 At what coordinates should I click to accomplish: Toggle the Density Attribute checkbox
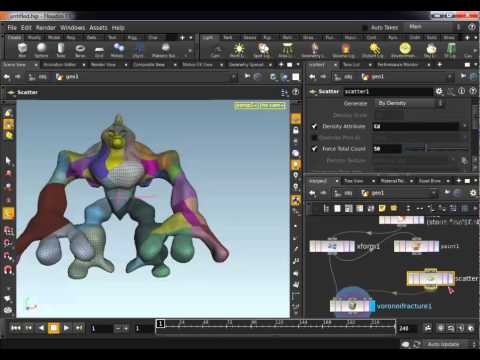314,126
